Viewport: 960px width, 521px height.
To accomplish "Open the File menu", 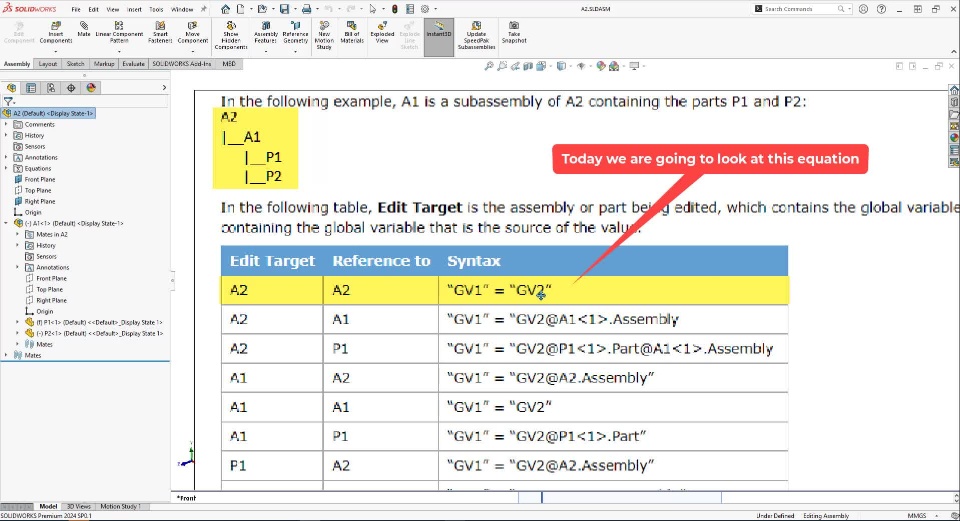I will click(x=76, y=9).
